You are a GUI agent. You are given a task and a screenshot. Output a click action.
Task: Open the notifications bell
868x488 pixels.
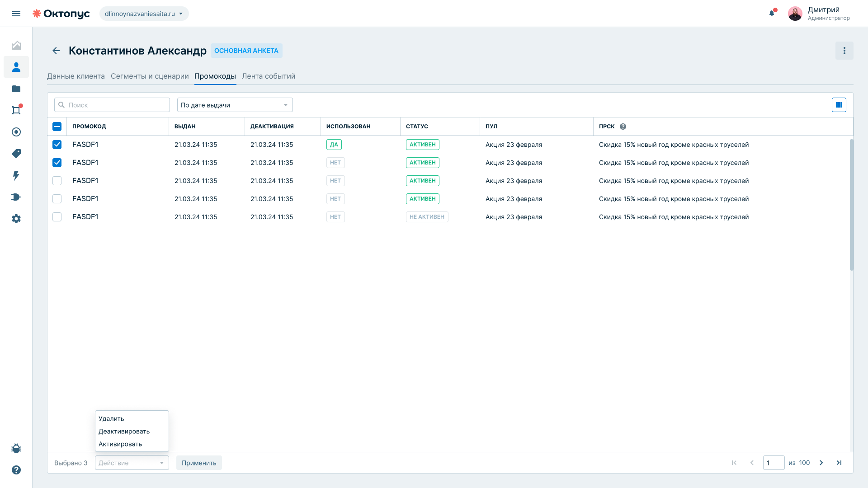pos(772,13)
